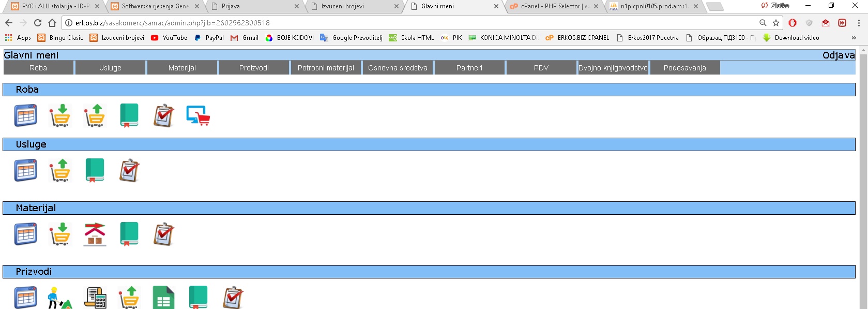Open the Partneri menu item
This screenshot has height=309, width=868.
[x=469, y=68]
